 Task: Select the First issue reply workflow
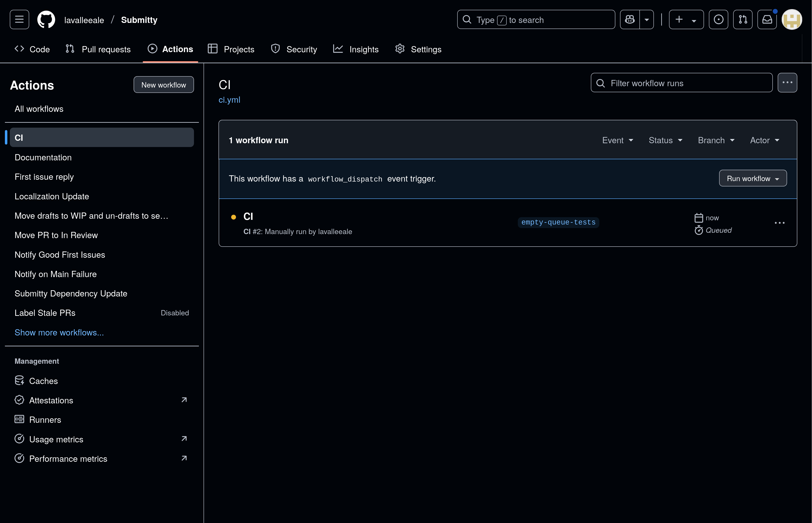(102, 177)
